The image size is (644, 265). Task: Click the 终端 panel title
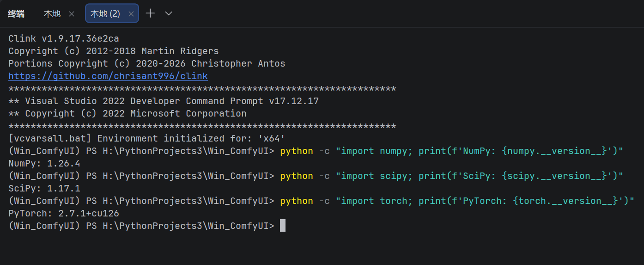pyautogui.click(x=16, y=14)
